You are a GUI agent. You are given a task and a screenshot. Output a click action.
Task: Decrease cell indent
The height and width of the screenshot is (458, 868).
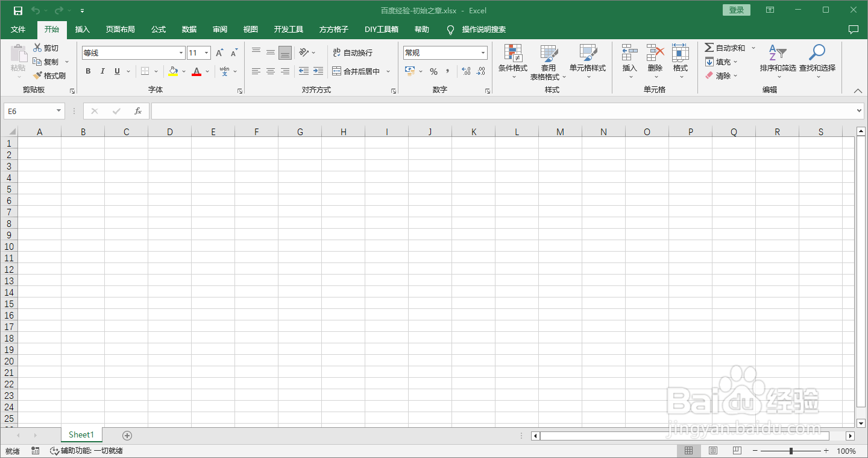[x=304, y=71]
